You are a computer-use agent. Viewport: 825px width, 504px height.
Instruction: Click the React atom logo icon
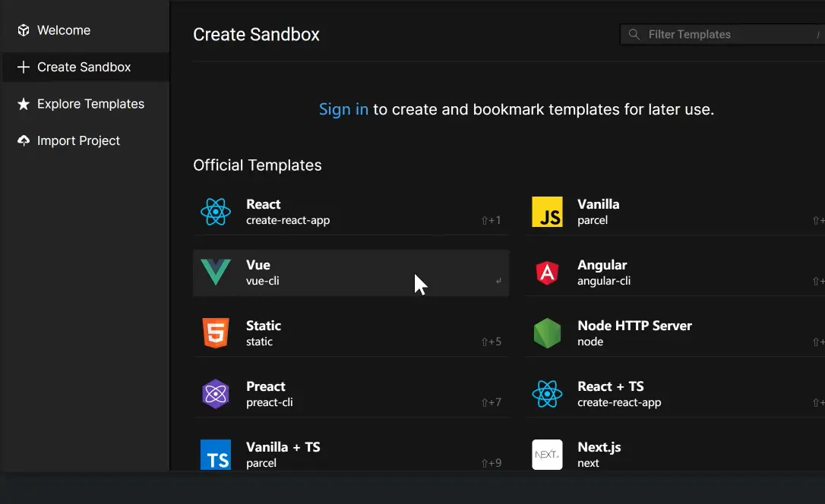216,212
